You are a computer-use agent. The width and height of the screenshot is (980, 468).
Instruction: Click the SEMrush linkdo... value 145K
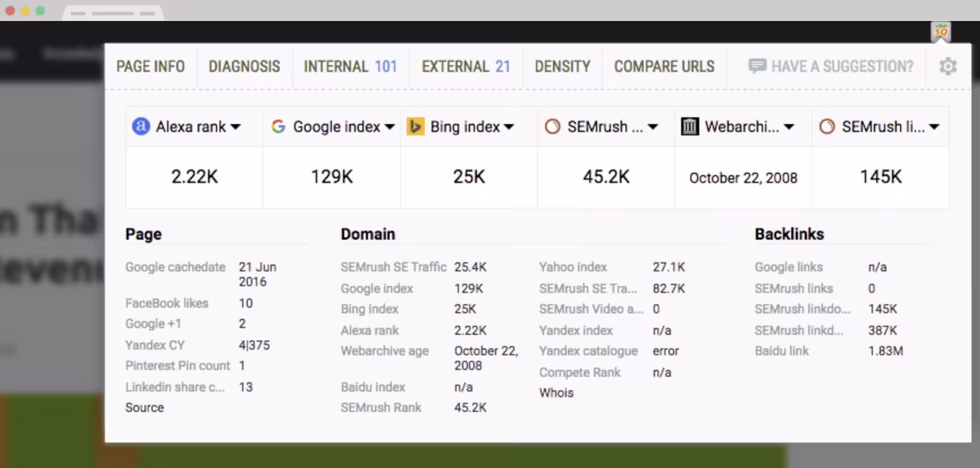882,309
